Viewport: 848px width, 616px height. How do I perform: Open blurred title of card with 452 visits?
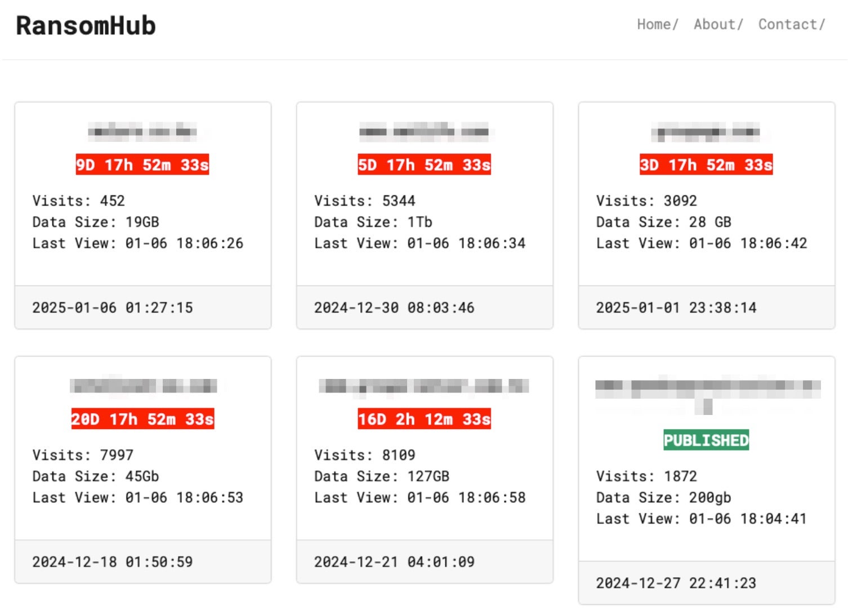142,132
